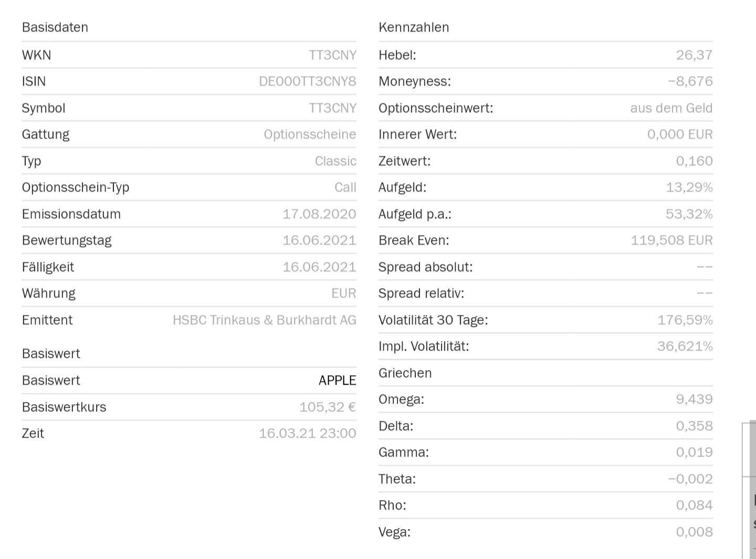Click the WKN value in Basisdaten

click(332, 55)
